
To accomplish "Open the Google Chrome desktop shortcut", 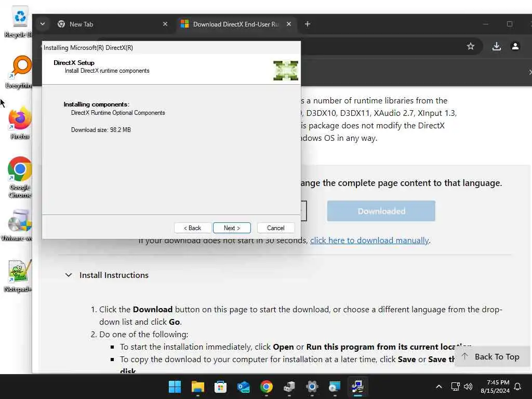I will (20, 177).
